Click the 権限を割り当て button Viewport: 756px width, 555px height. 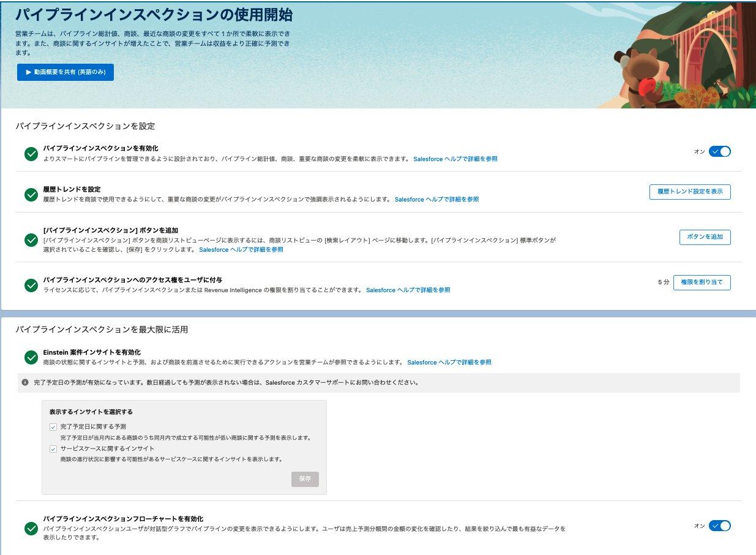[x=702, y=282]
